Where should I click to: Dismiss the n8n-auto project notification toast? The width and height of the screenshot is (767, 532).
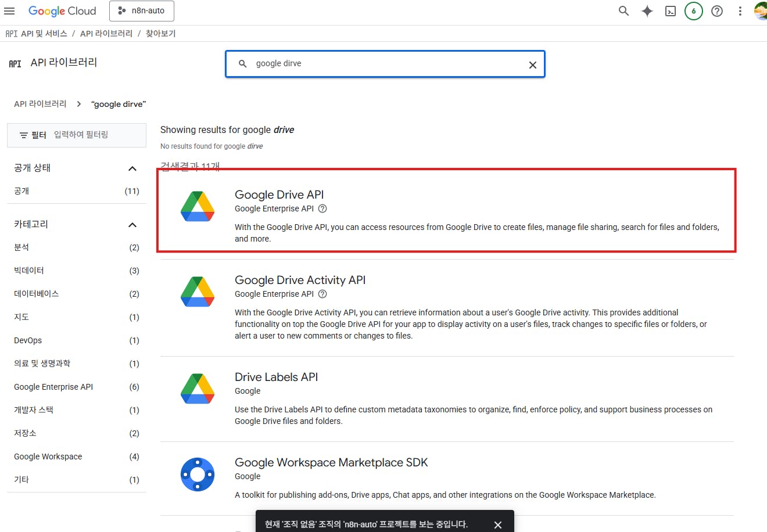click(498, 524)
